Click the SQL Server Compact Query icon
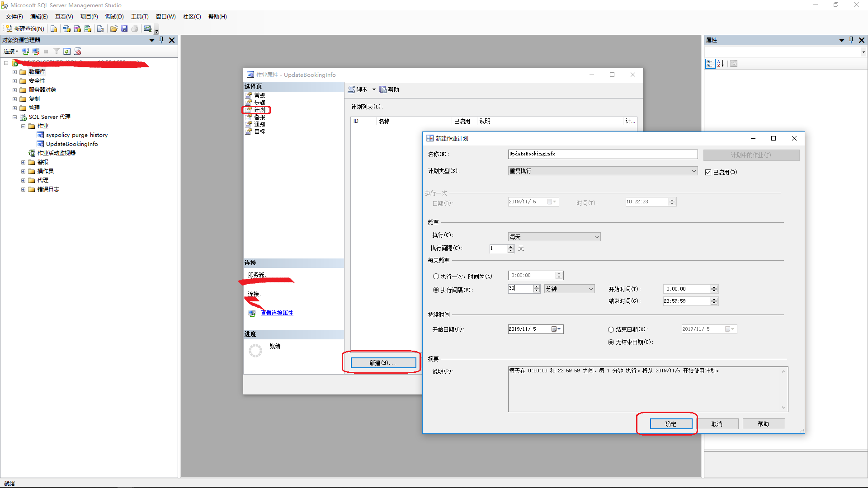 (100, 28)
